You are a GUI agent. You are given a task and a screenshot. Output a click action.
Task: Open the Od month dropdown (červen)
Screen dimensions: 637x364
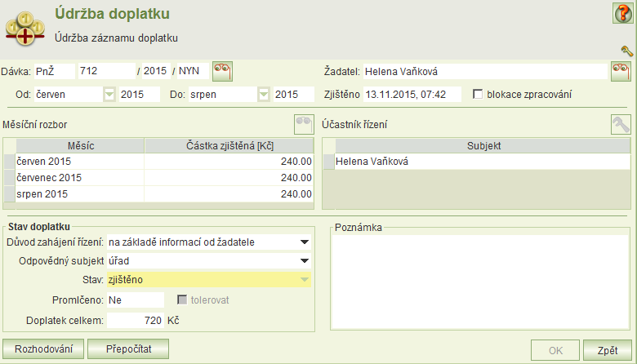click(x=109, y=95)
